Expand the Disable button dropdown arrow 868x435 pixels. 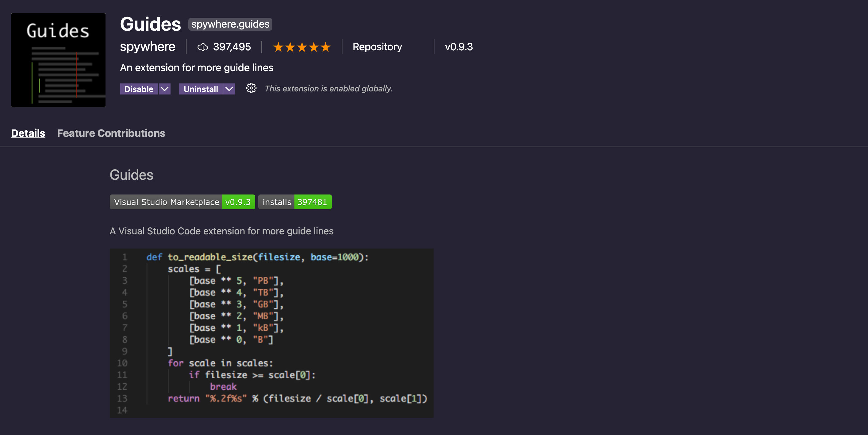coord(164,89)
